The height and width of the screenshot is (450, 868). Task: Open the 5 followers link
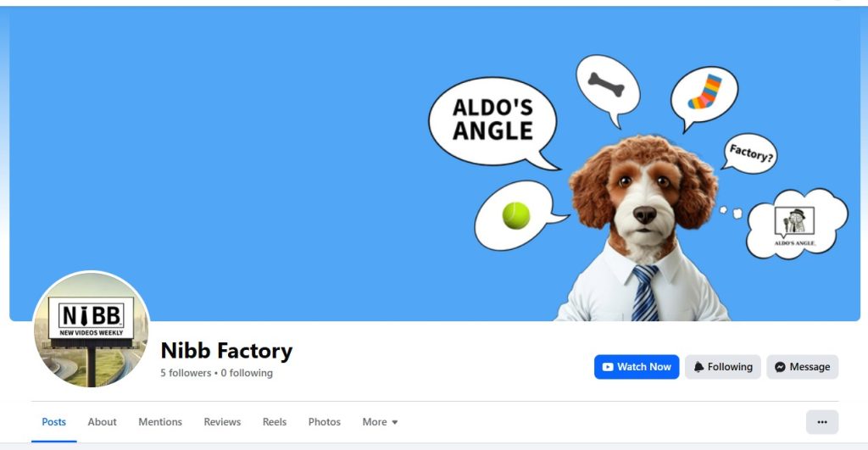point(186,373)
